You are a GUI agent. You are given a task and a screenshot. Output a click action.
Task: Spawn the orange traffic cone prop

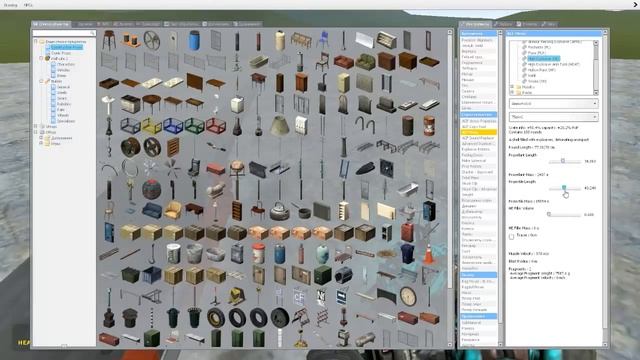(x=429, y=253)
